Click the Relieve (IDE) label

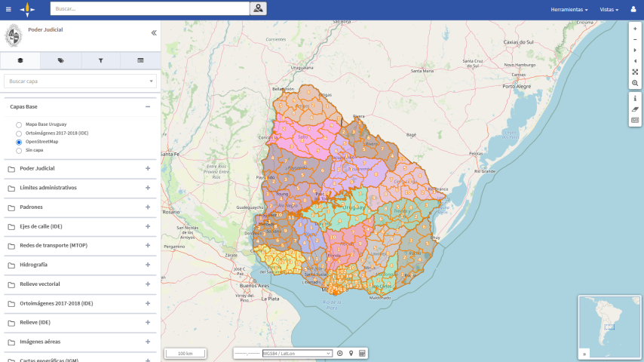point(35,323)
